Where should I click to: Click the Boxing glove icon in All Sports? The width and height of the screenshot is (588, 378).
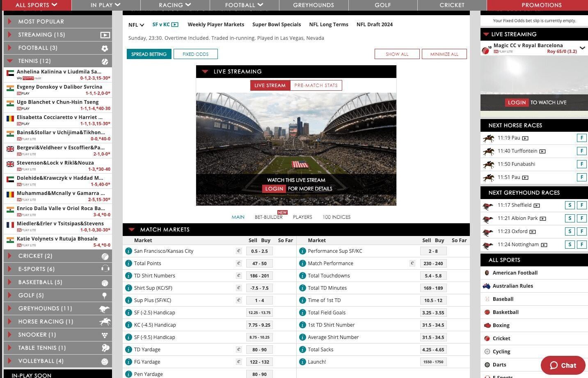point(487,325)
